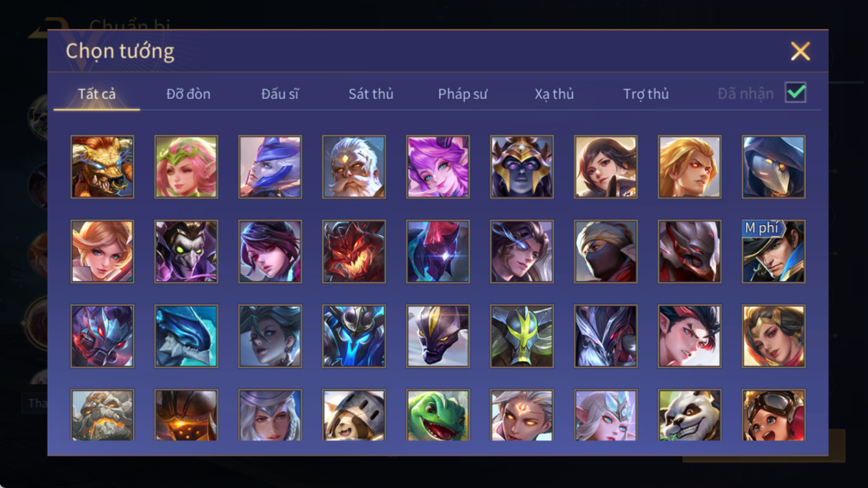Screen dimensions: 868x488
Task: Select the masked ninja hero portrait
Action: pyautogui.click(x=605, y=251)
